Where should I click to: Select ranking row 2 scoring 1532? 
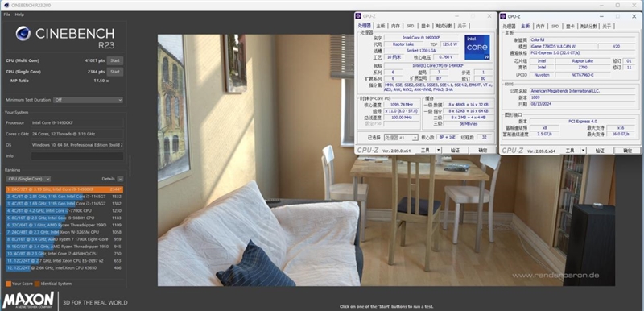[x=64, y=197]
